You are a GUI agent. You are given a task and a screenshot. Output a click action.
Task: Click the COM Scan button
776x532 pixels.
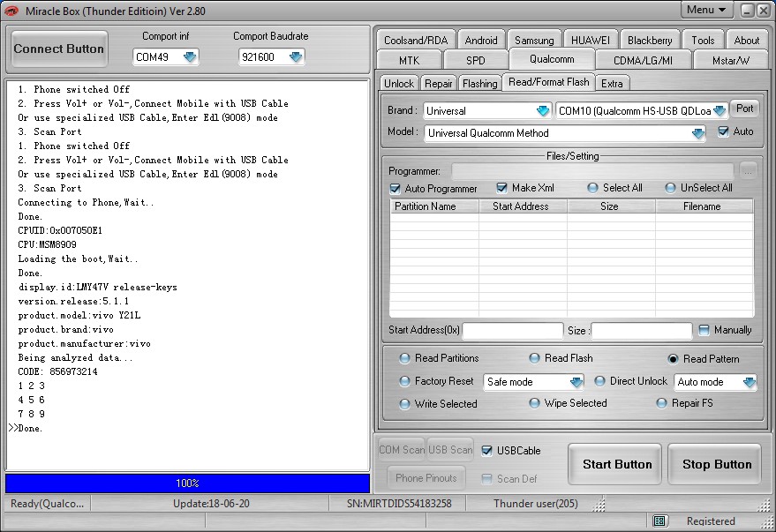click(x=402, y=450)
